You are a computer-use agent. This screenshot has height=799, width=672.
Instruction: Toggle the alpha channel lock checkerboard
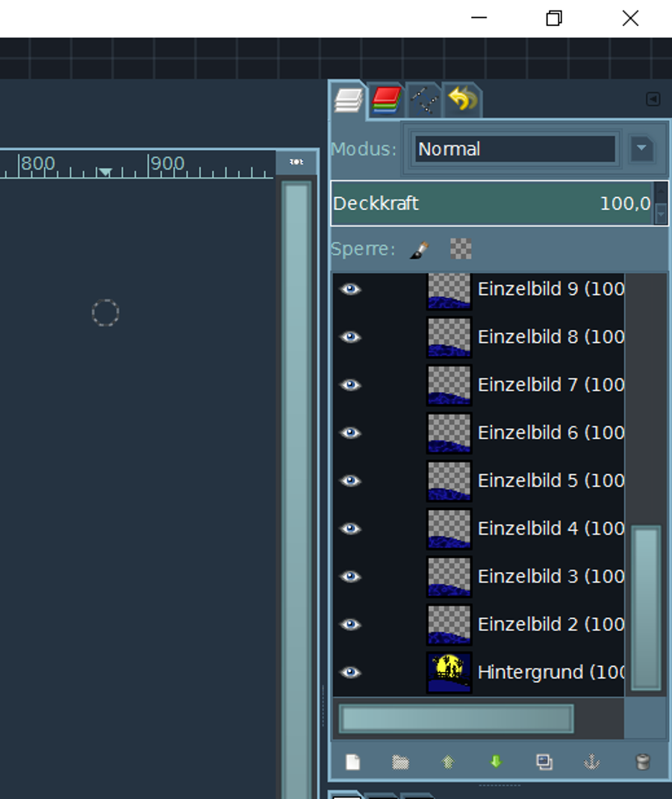(x=461, y=249)
